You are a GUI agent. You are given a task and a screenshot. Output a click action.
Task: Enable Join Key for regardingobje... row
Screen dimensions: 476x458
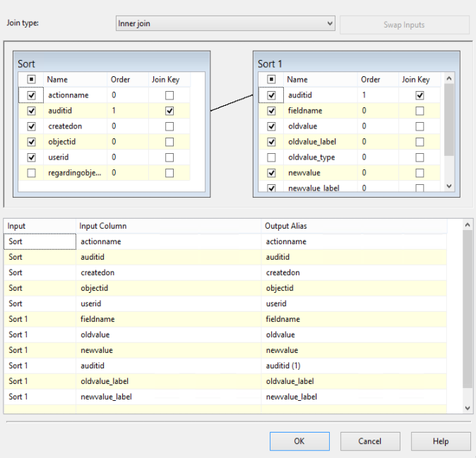click(x=169, y=173)
